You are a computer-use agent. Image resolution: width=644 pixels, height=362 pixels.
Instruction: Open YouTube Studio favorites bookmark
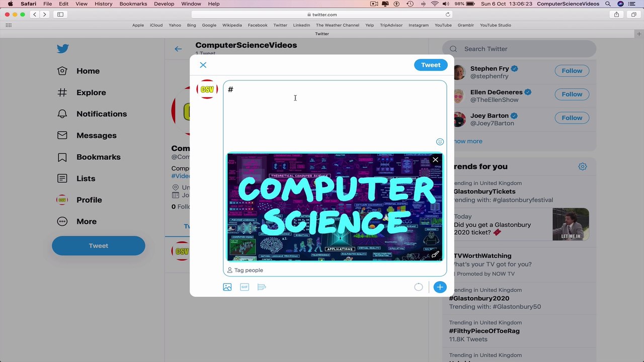(496, 25)
